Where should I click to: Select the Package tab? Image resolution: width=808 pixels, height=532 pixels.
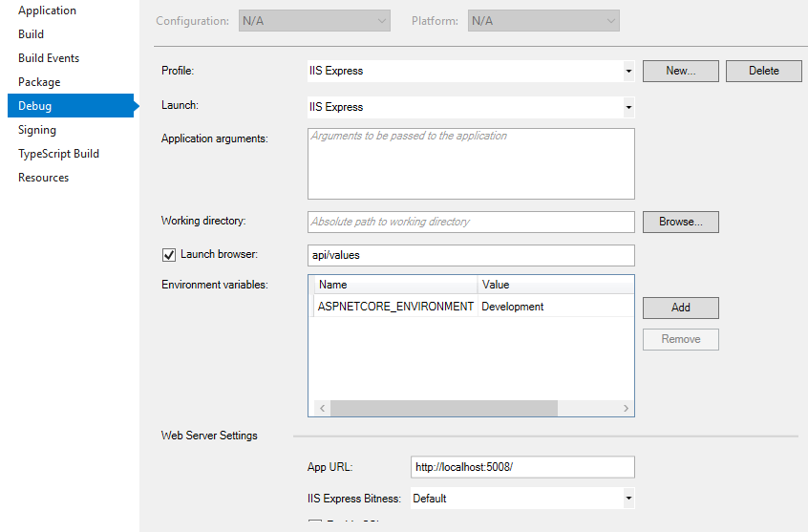tap(39, 82)
